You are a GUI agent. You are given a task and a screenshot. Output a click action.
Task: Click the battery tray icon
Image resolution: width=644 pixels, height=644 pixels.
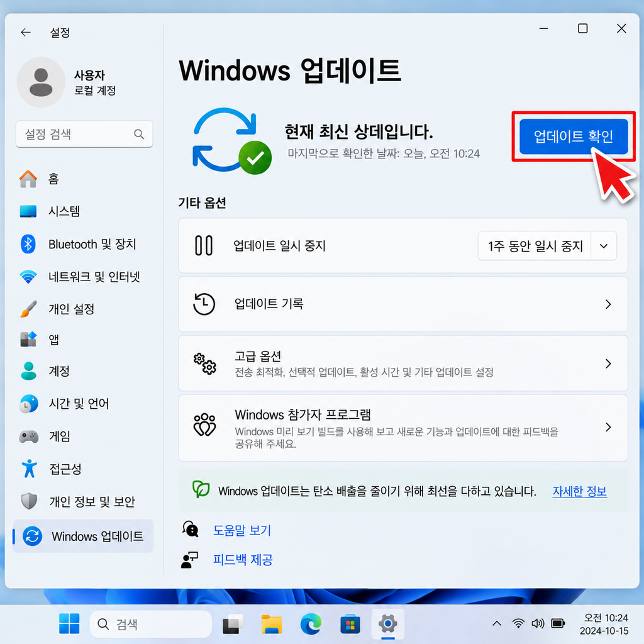(x=558, y=623)
